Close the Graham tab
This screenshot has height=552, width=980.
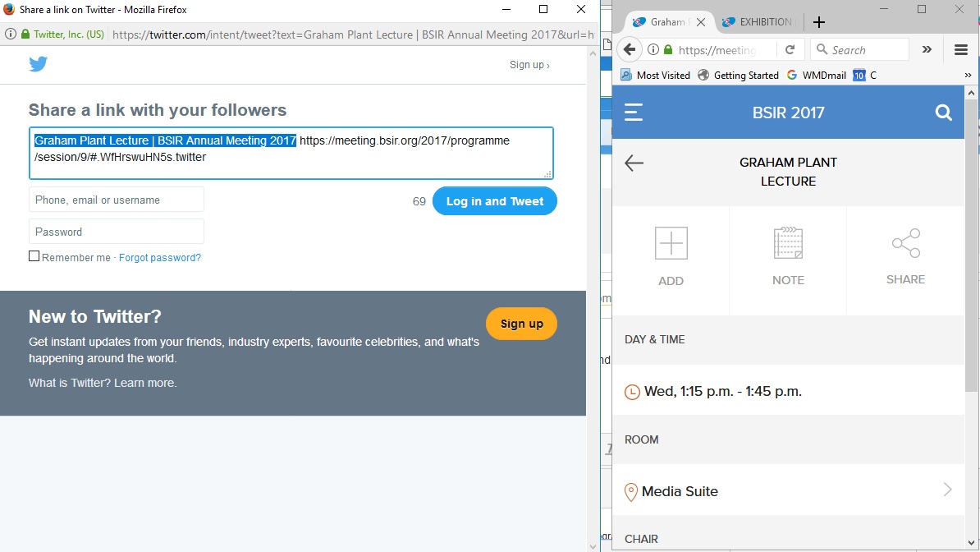pyautogui.click(x=701, y=22)
